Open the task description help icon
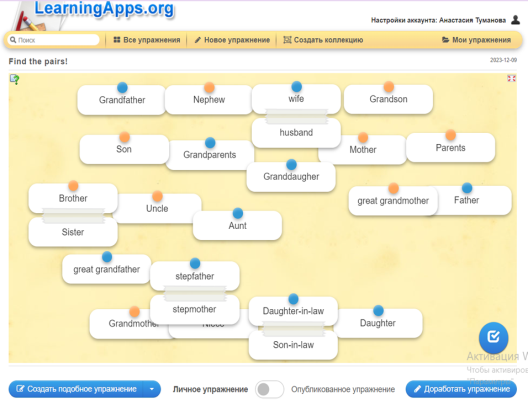528x406 pixels. point(14,79)
